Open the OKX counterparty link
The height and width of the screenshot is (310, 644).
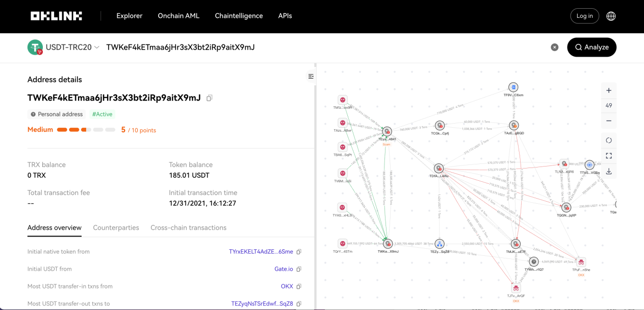[287, 287]
